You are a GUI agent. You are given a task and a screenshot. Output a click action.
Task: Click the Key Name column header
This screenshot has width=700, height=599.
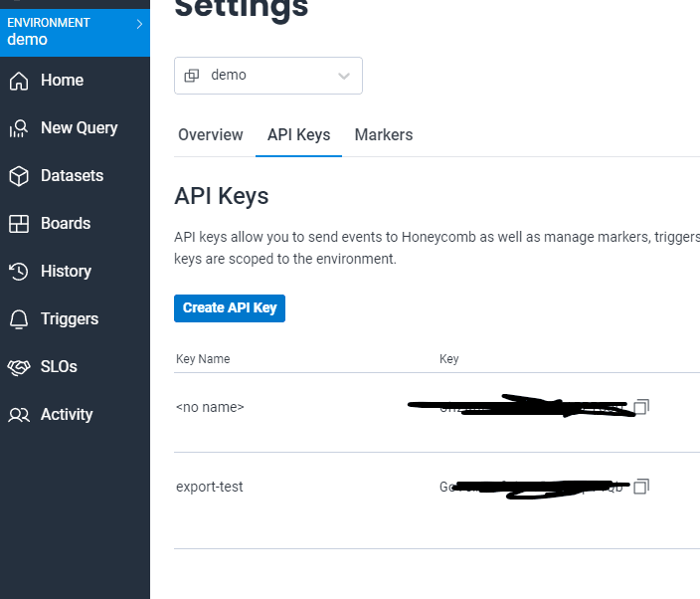click(x=203, y=359)
